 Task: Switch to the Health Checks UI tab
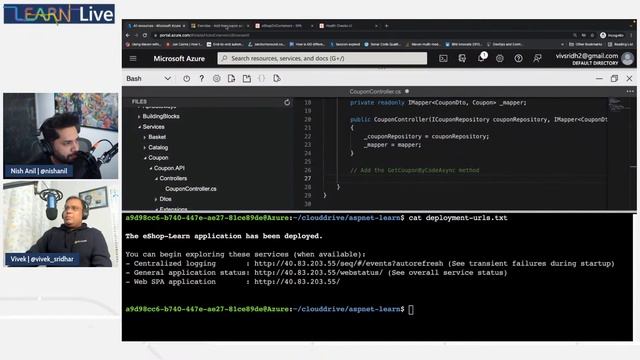(x=347, y=26)
